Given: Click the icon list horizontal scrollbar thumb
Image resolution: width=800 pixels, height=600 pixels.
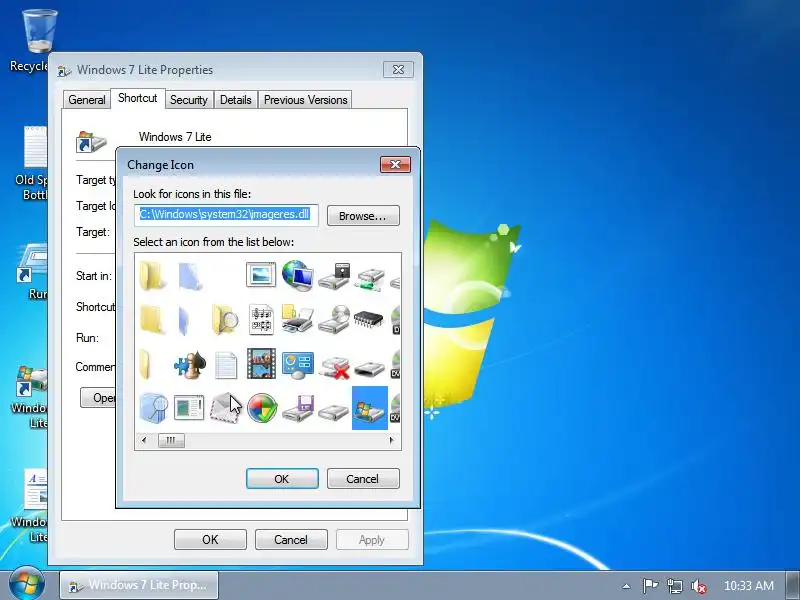Looking at the screenshot, I should [171, 440].
